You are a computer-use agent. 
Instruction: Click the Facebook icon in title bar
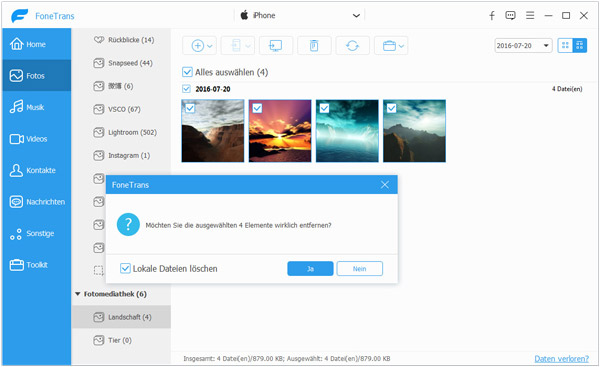click(492, 15)
